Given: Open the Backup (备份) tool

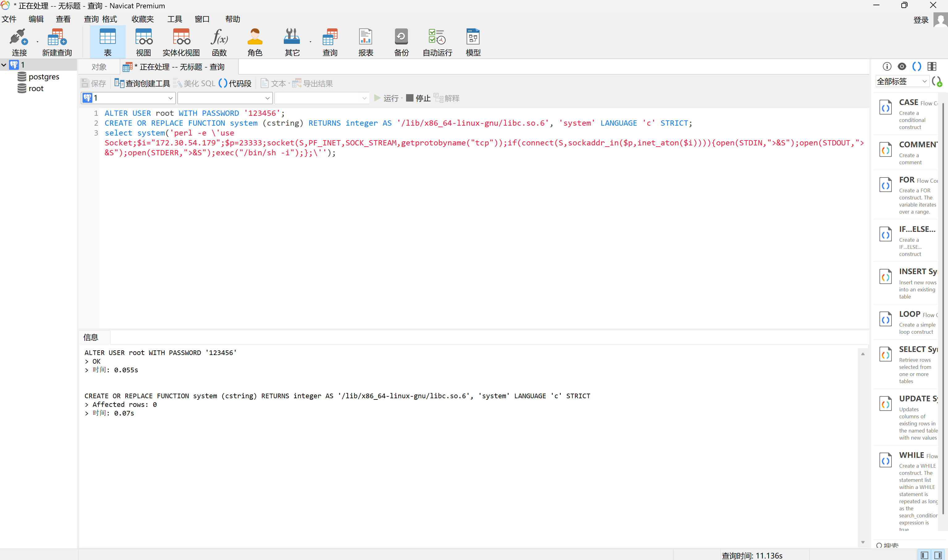Looking at the screenshot, I should [x=401, y=42].
